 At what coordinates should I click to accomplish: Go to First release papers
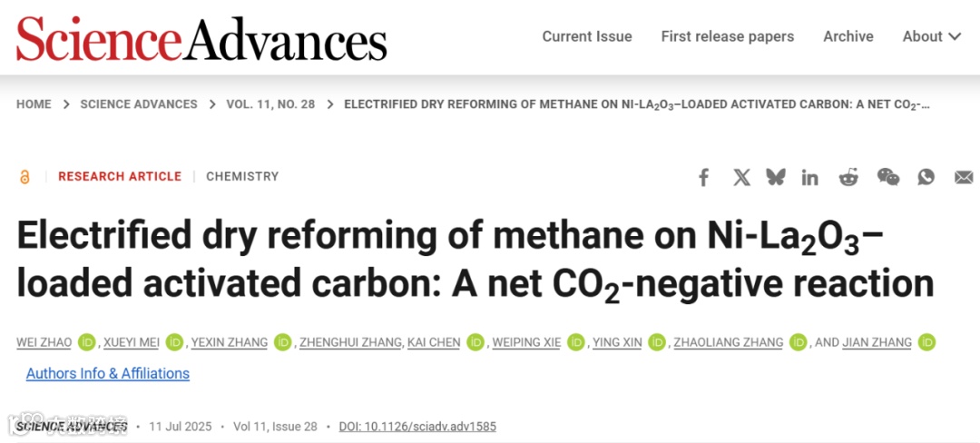point(727,36)
